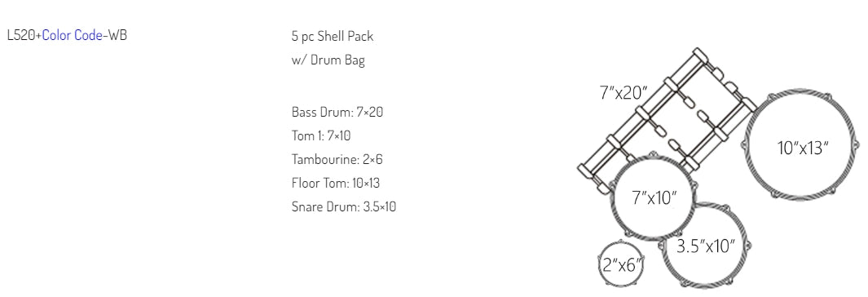The width and height of the screenshot is (868, 297).
Task: Click the 7"x10" label inside tom
Action: coord(654,197)
